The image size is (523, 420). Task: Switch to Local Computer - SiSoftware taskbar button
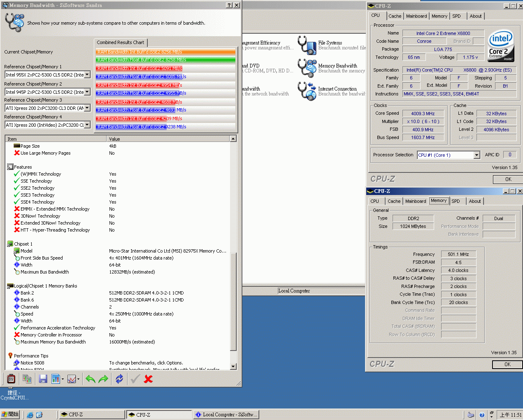pos(226,415)
